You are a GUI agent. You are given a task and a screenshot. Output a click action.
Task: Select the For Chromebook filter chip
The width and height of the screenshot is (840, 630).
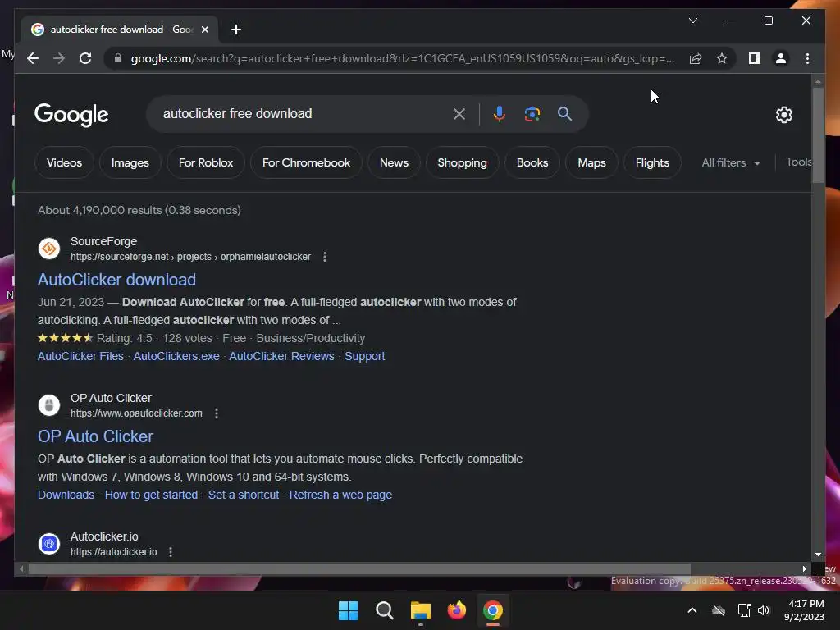coord(306,162)
